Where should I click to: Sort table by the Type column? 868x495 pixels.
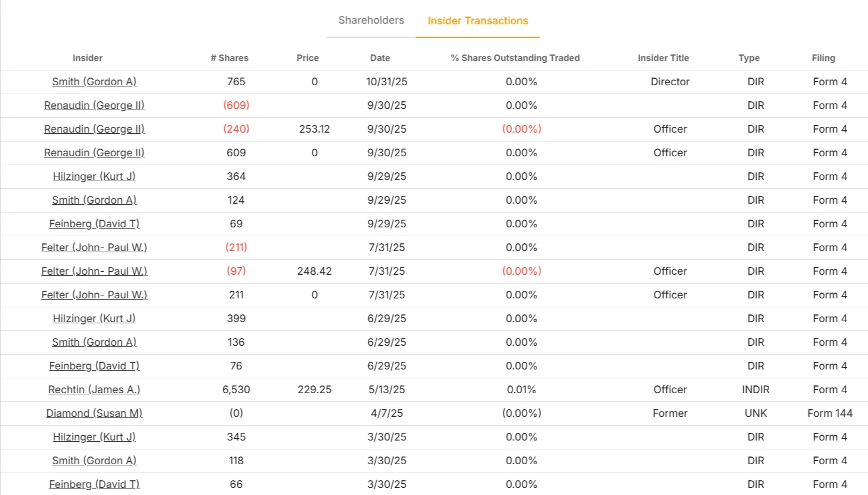[748, 58]
